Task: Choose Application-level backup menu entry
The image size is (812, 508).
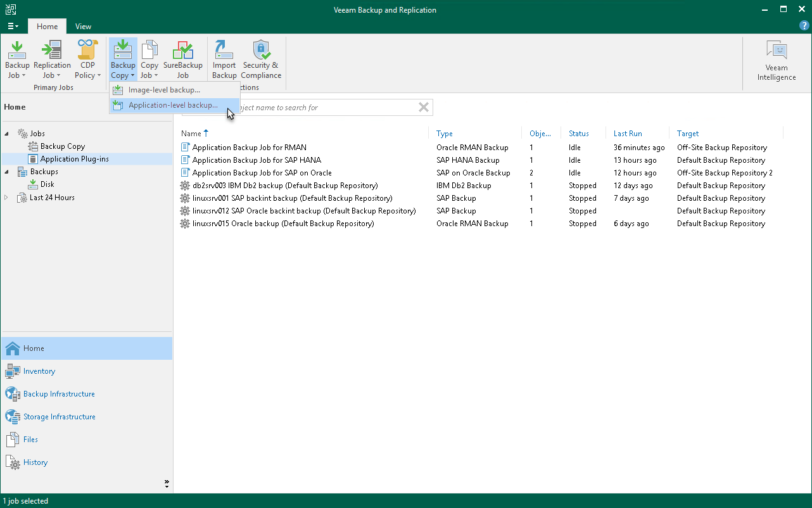Action: 173,105
